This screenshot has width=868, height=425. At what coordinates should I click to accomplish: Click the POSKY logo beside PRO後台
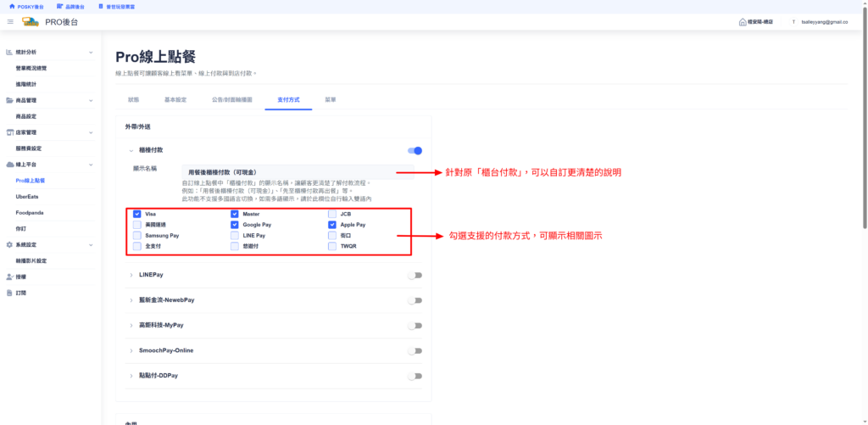click(x=31, y=21)
